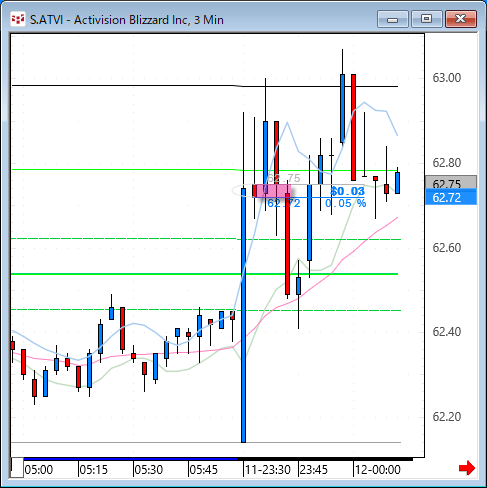Click the tall blue candle at 11-23:30
Image resolution: width=487 pixels, height=488 pixels.
click(x=243, y=315)
